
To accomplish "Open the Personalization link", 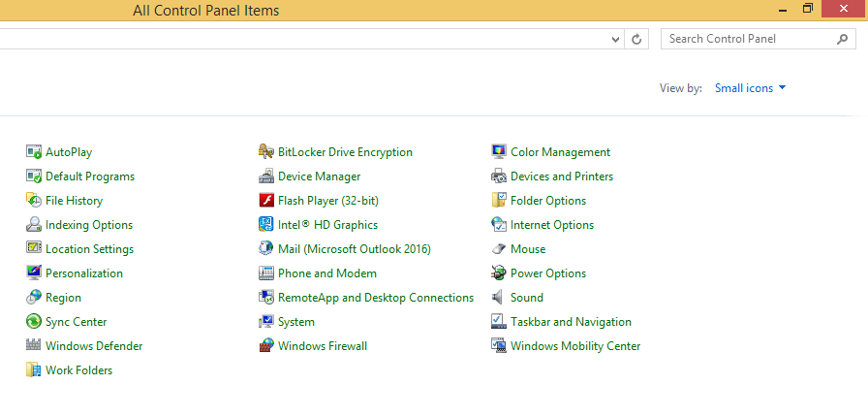I will 84,273.
